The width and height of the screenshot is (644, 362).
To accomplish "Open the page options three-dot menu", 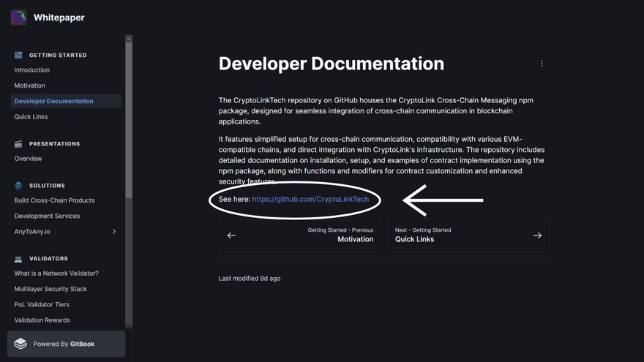I will [x=542, y=64].
